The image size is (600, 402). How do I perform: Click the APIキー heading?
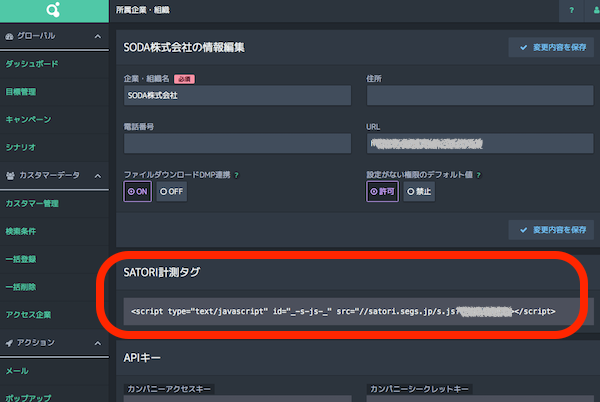142,358
